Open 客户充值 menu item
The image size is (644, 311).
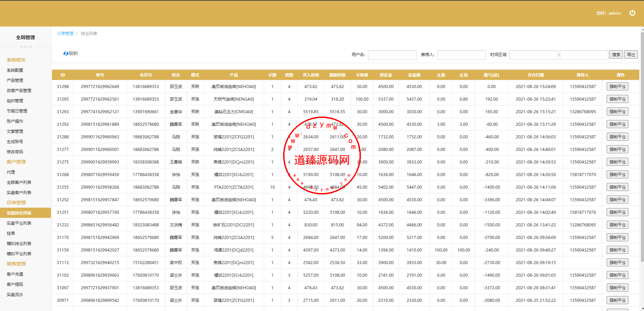pyautogui.click(x=15, y=274)
